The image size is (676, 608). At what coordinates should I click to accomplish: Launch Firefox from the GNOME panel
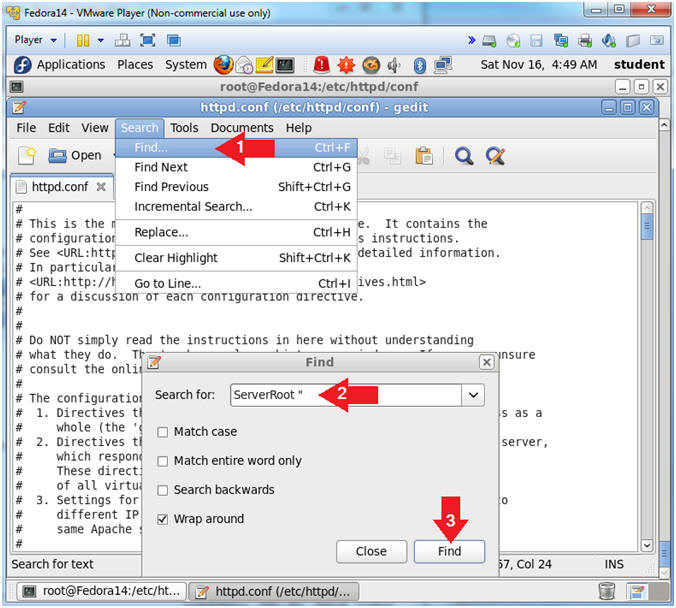pyautogui.click(x=223, y=65)
